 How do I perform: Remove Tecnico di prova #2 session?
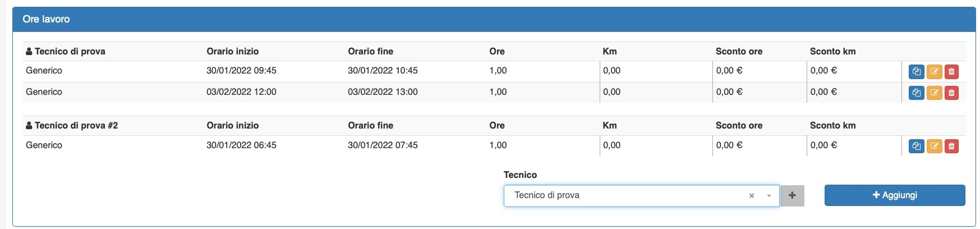[951, 146]
